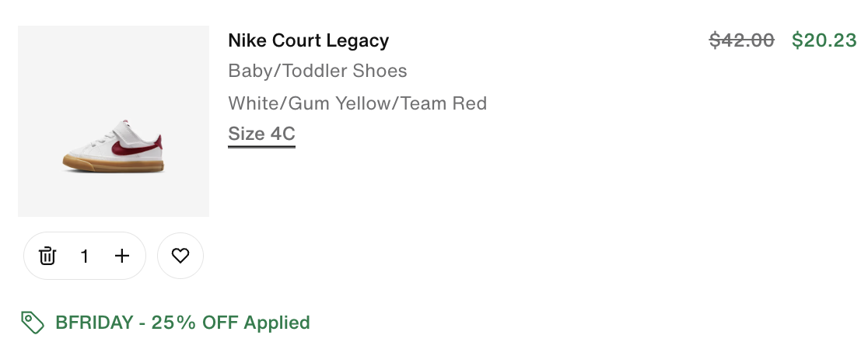Screen dimensions: 868x356
Task: Increase quantity with the plus icon
Action: (122, 256)
